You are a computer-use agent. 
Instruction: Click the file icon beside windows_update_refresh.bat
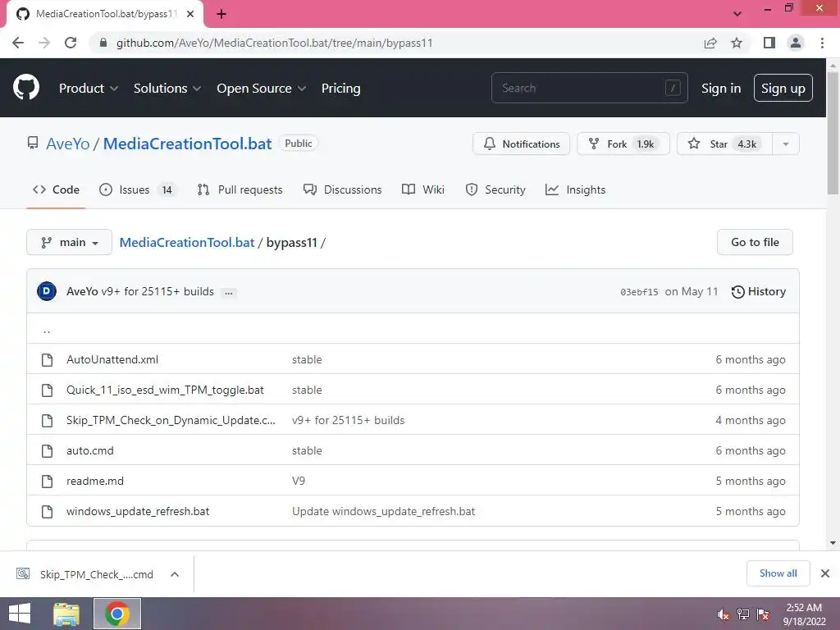[x=47, y=512]
